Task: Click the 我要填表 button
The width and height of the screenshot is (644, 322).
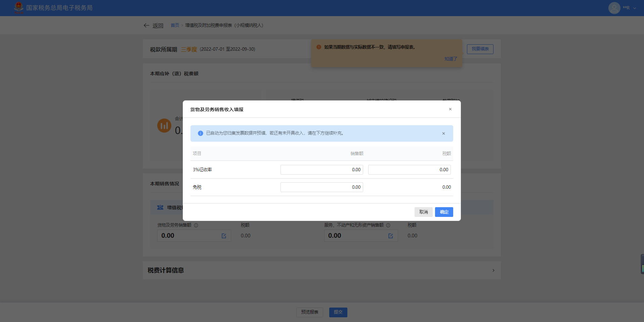Action: click(x=480, y=49)
